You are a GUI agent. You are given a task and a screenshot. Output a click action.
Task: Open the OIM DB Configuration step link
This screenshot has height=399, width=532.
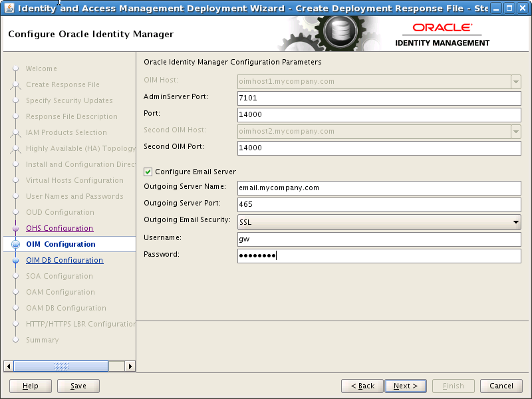point(65,260)
